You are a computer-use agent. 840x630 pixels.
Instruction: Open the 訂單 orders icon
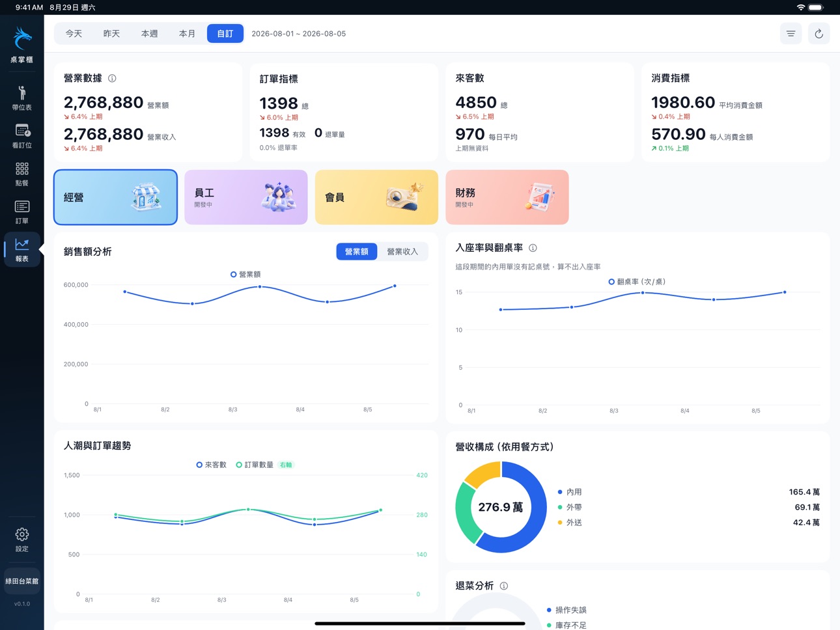[21, 212]
